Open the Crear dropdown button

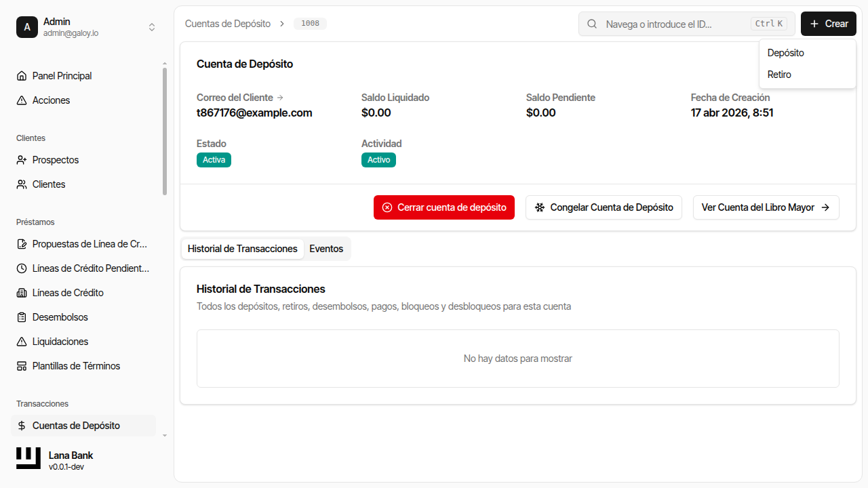[828, 24]
